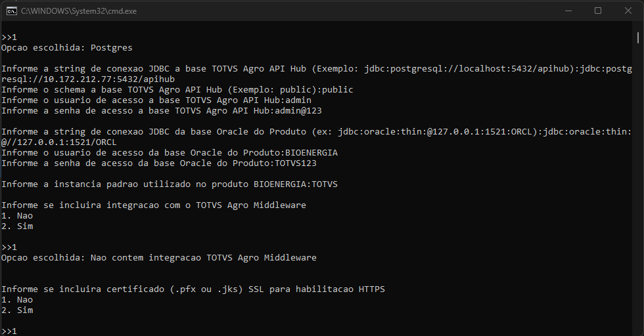
Task: Open the cmd.exe system menu icon
Action: point(11,10)
